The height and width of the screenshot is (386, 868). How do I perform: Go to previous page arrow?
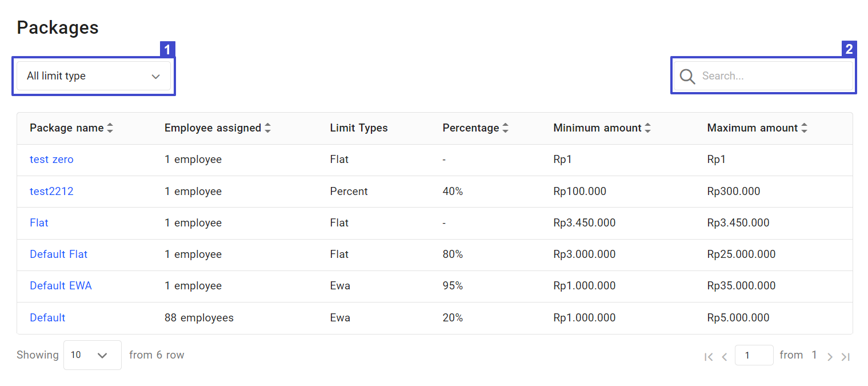tap(724, 357)
